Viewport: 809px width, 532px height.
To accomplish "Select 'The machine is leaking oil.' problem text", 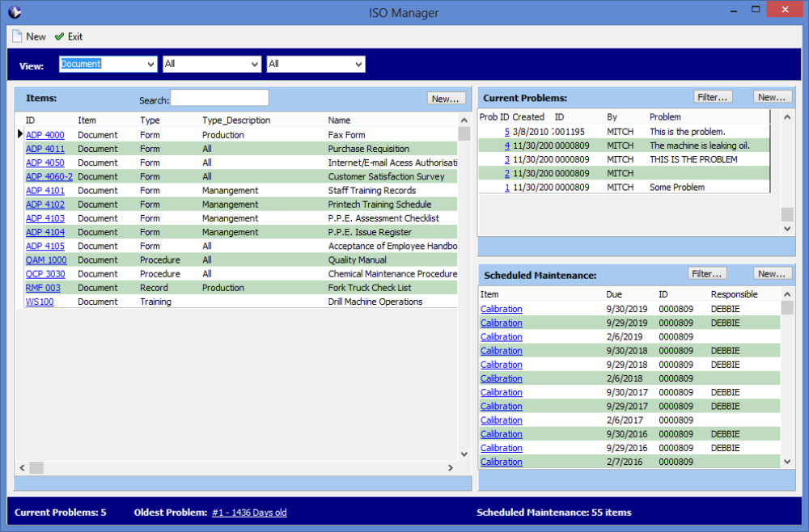I will click(700, 146).
